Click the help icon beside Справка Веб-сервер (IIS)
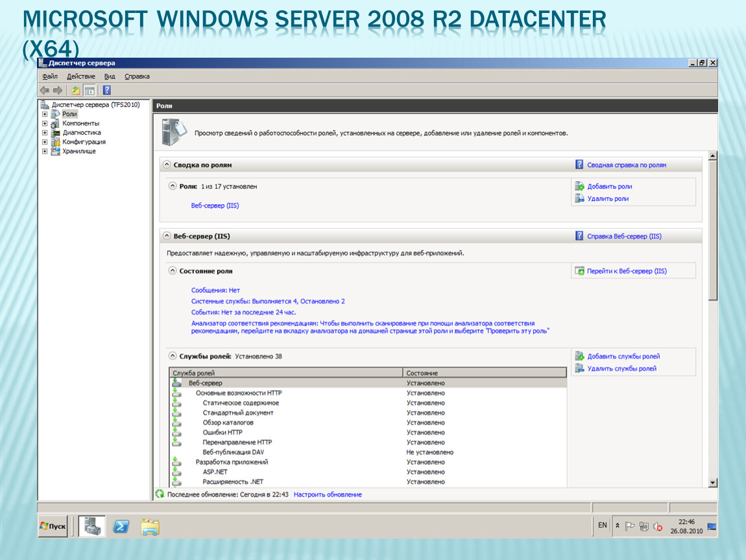This screenshot has width=746, height=560. pyautogui.click(x=579, y=236)
